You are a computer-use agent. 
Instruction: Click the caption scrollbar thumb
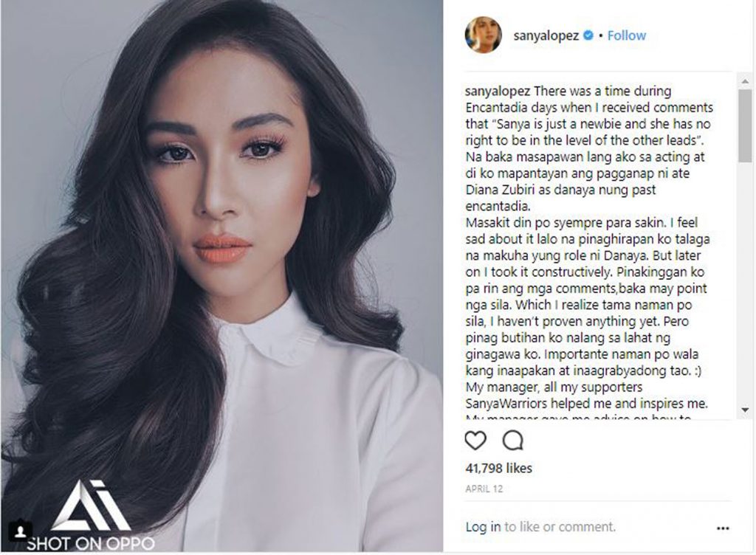pos(745,125)
